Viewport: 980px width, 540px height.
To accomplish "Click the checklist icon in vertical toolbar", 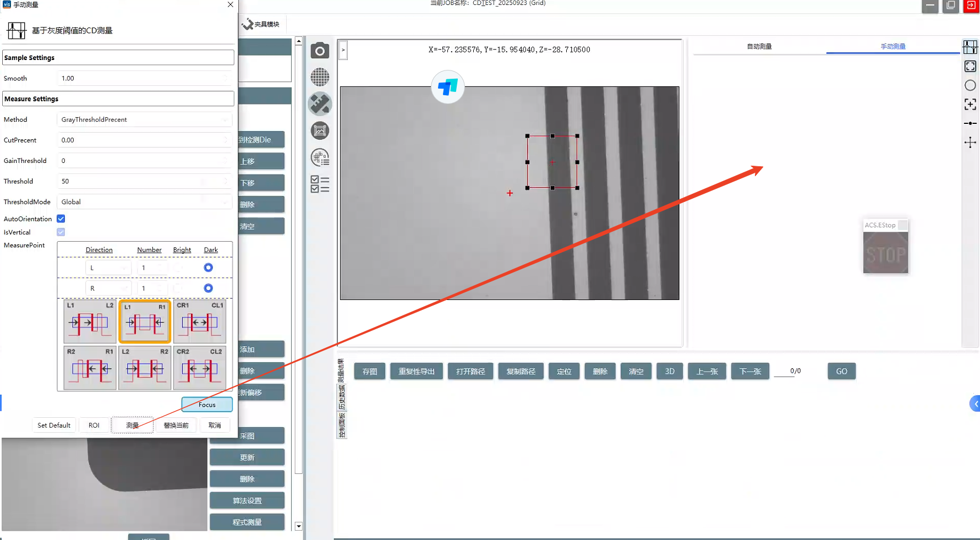I will pyautogui.click(x=319, y=184).
